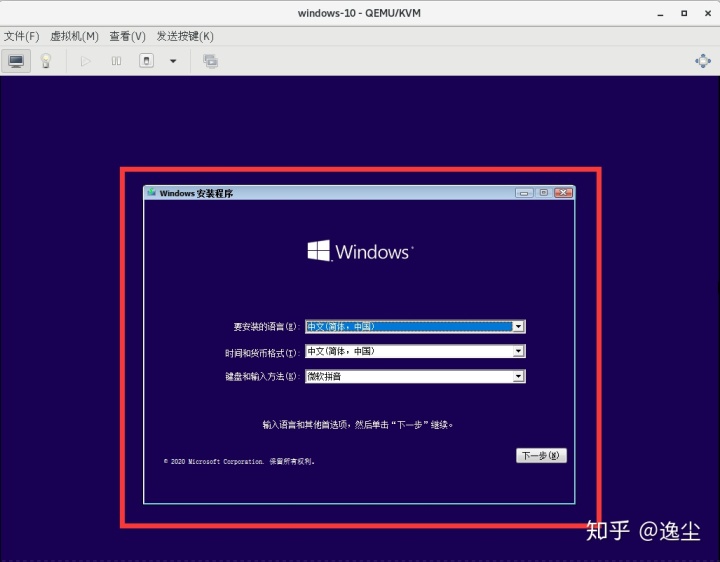
Task: Close the QEMU/KVM window
Action: (x=708, y=13)
